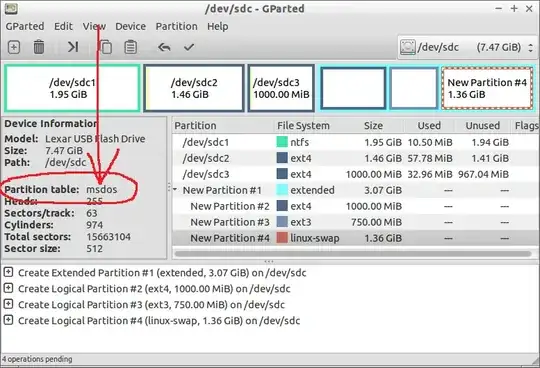The image size is (540, 368).
Task: Select the /dev/sdc2 block in disk map
Action: pyautogui.click(x=194, y=88)
